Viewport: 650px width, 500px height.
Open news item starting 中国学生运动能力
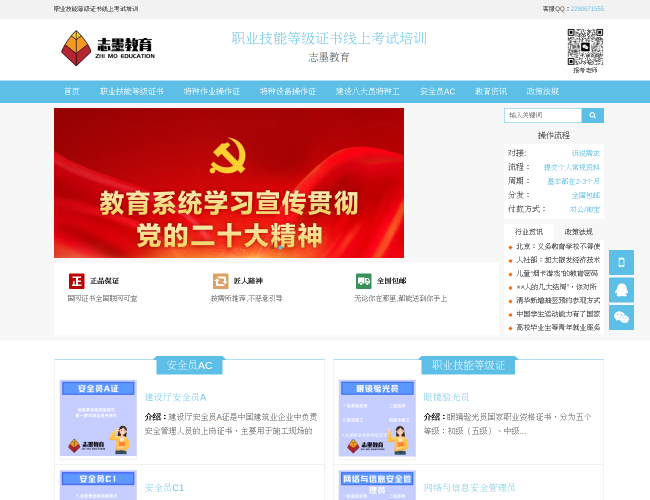558,314
